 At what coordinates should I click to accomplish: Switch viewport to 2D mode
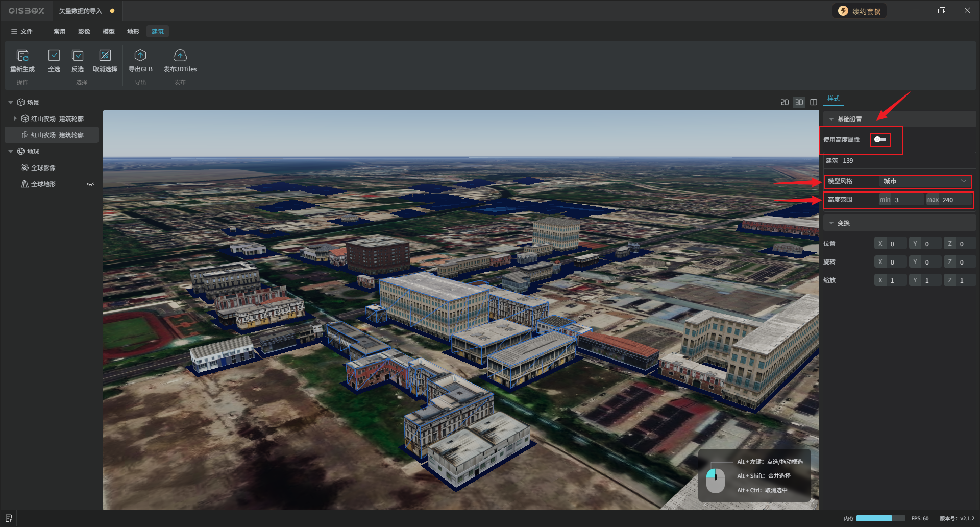(x=785, y=102)
